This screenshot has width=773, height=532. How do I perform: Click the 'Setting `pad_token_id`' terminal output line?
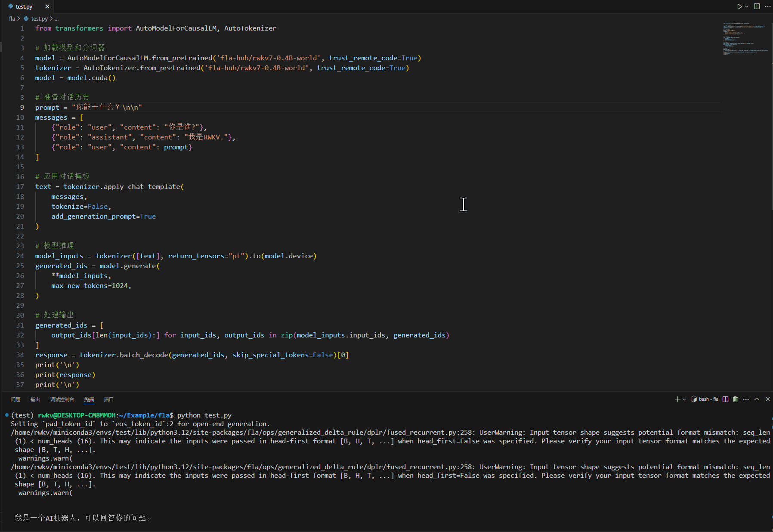[140, 424]
